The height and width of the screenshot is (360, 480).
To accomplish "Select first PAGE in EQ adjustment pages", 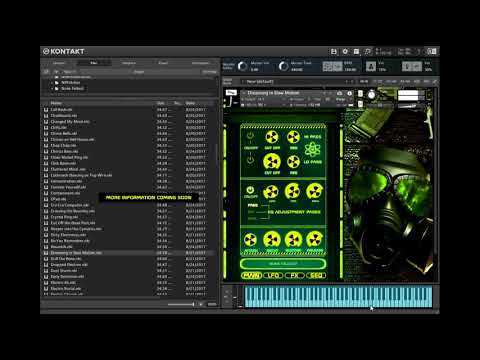I will tap(252, 206).
